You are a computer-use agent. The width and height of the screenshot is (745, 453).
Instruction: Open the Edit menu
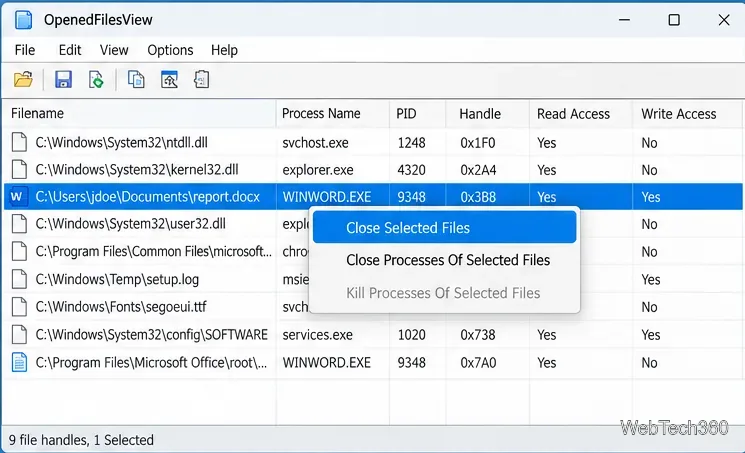click(x=70, y=50)
